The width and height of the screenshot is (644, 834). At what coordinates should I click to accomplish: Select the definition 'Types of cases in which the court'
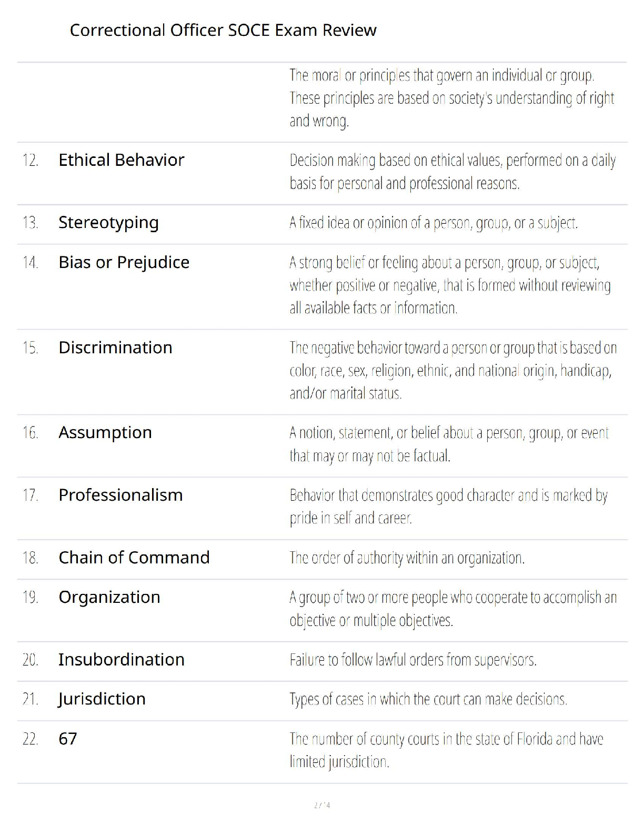coord(428,699)
